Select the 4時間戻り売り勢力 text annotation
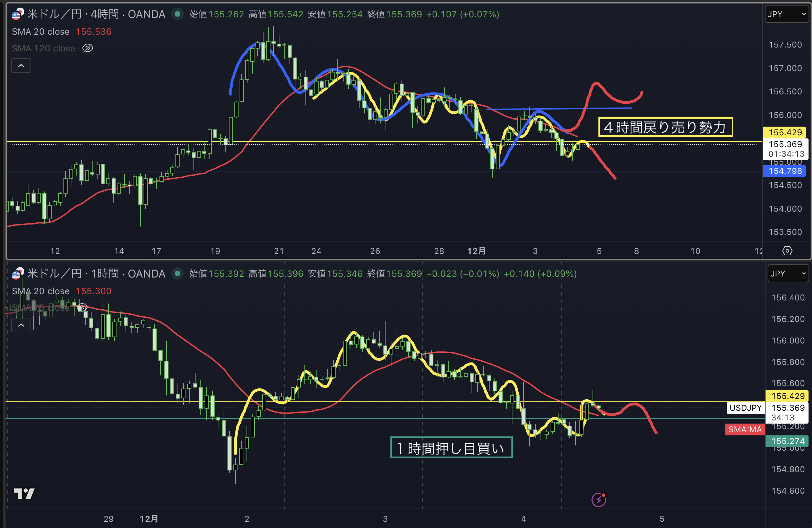812x528 pixels. (665, 127)
